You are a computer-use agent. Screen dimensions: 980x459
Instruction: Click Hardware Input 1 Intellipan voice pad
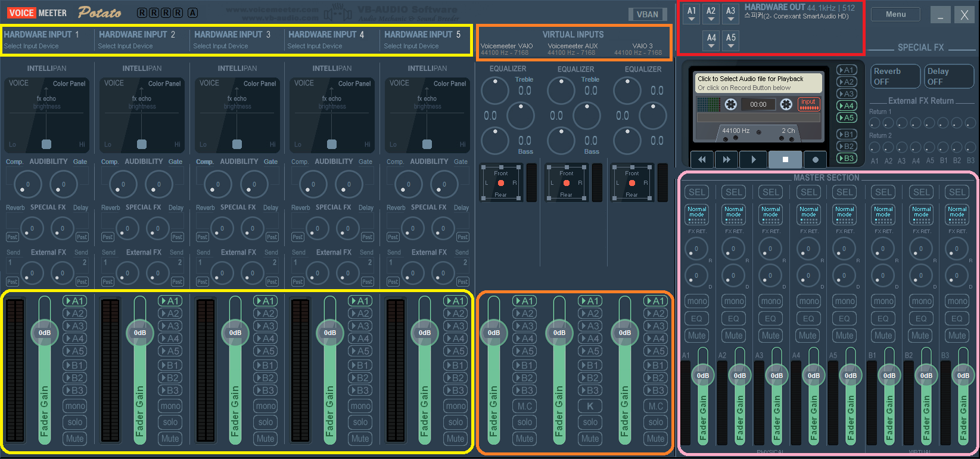click(46, 115)
